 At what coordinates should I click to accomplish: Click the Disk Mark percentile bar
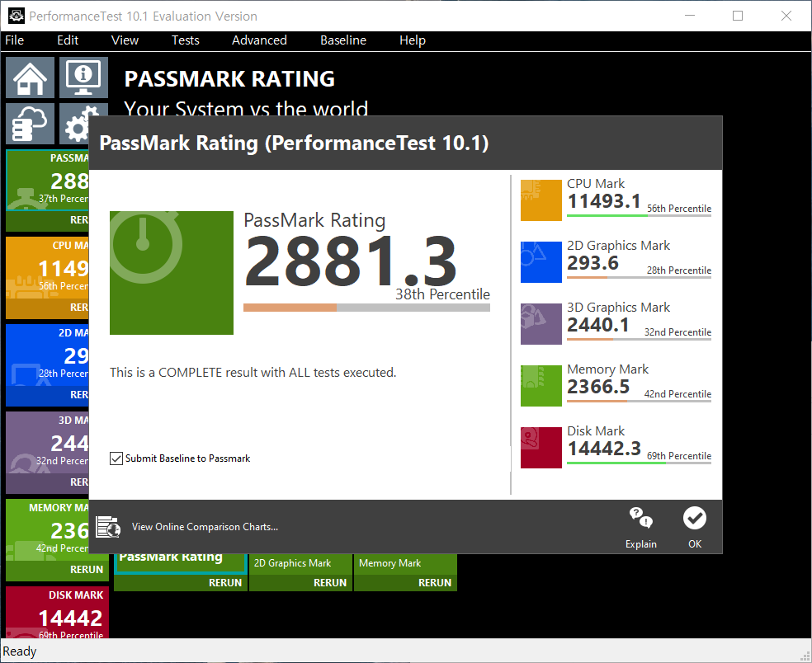coord(639,463)
